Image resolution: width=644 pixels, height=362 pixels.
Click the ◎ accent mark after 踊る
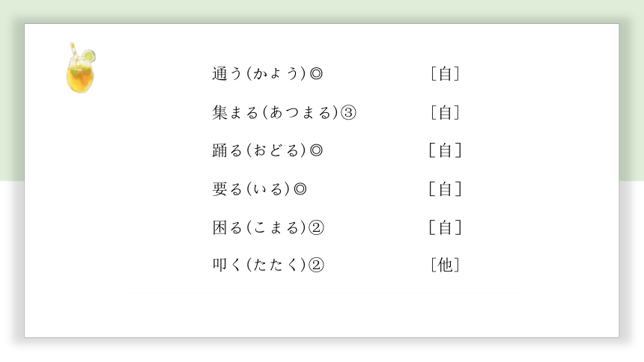(x=316, y=150)
